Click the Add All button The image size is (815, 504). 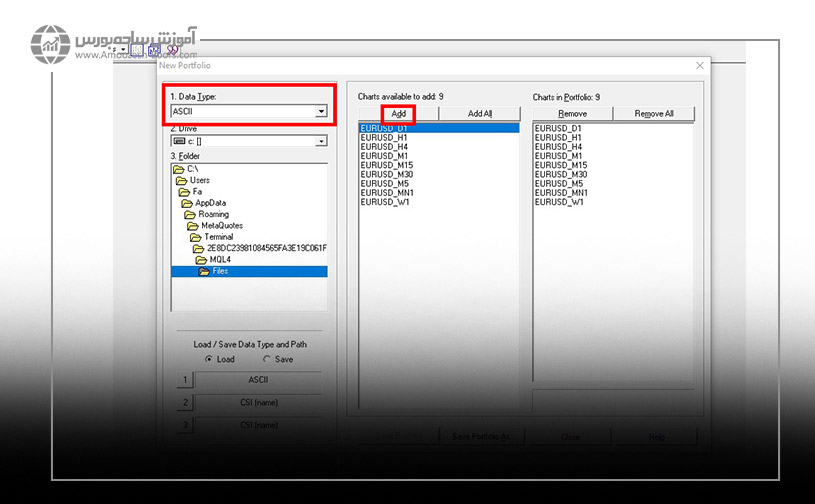[x=479, y=114]
